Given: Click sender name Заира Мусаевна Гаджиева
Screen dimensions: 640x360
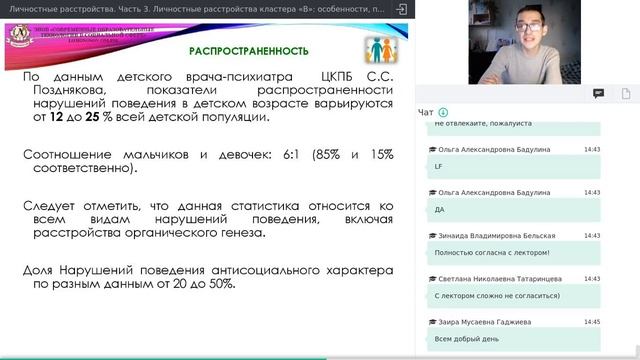Looking at the screenshot, I should tap(484, 322).
